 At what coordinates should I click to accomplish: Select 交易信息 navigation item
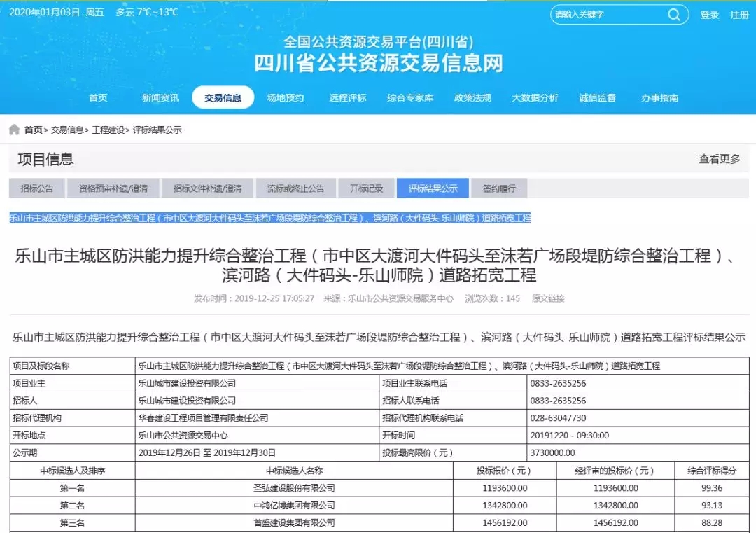pyautogui.click(x=223, y=98)
